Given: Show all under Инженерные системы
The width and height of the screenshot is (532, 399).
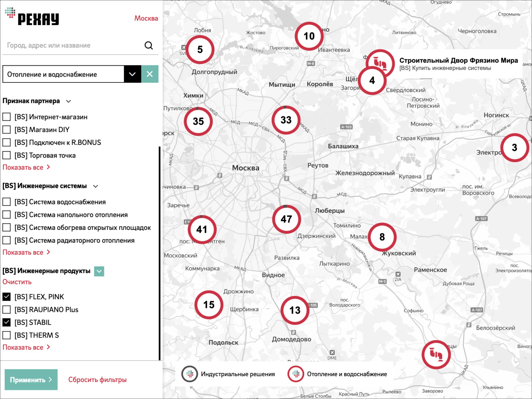Looking at the screenshot, I should tap(26, 252).
